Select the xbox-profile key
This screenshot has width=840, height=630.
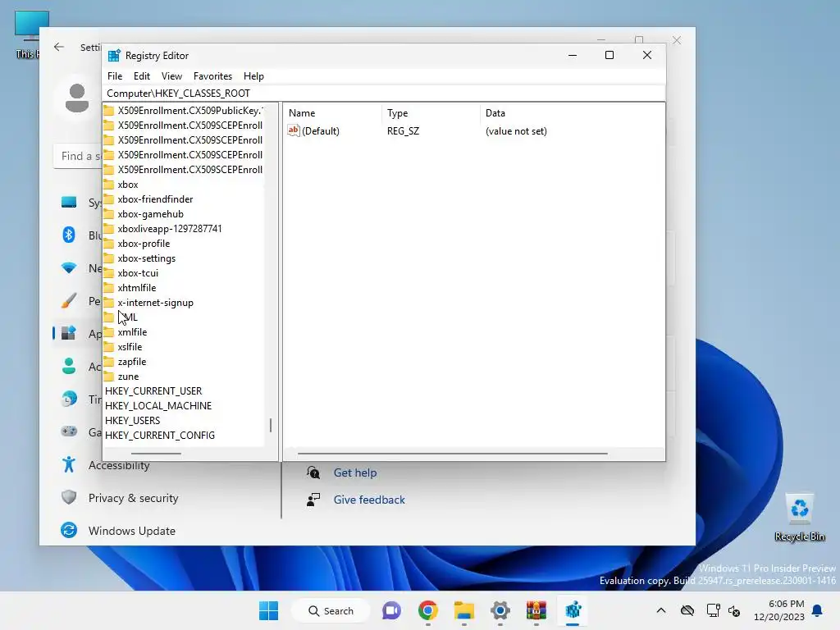[144, 244]
